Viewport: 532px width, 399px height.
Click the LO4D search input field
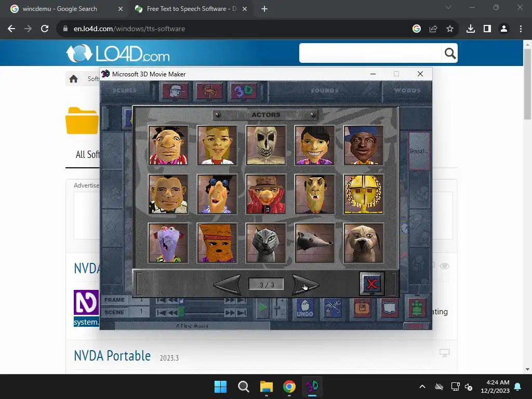(370, 53)
